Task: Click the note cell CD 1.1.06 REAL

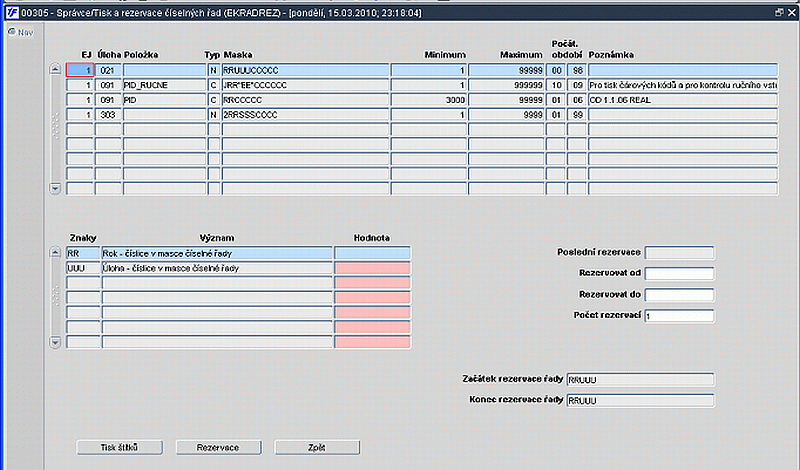Action: [683, 100]
